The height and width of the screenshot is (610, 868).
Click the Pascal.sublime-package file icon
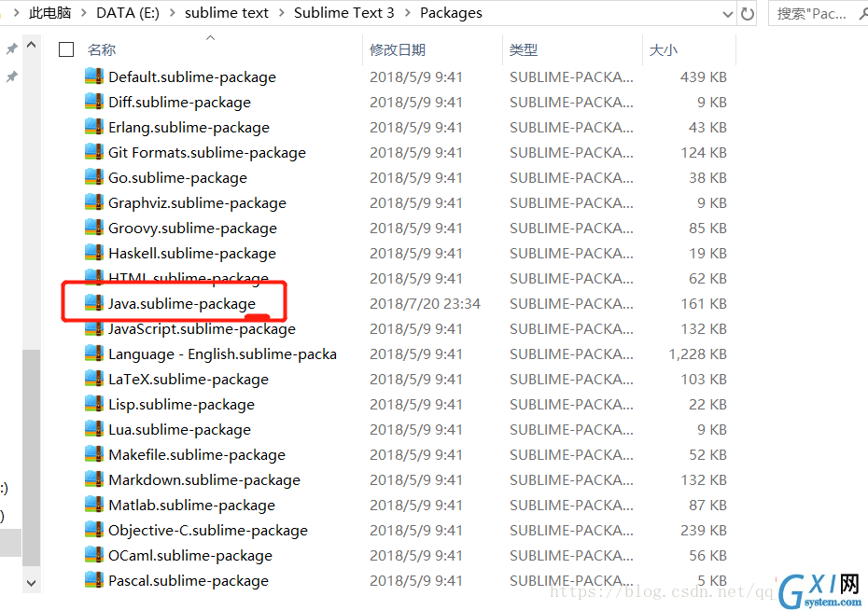(94, 580)
